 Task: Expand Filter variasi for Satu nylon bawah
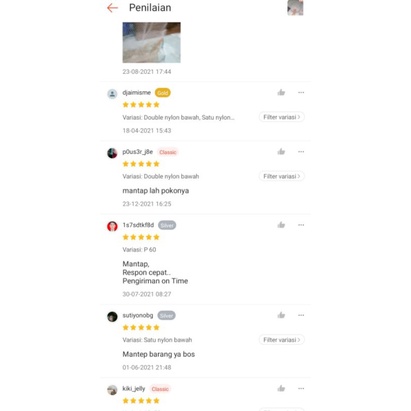pyautogui.click(x=282, y=340)
